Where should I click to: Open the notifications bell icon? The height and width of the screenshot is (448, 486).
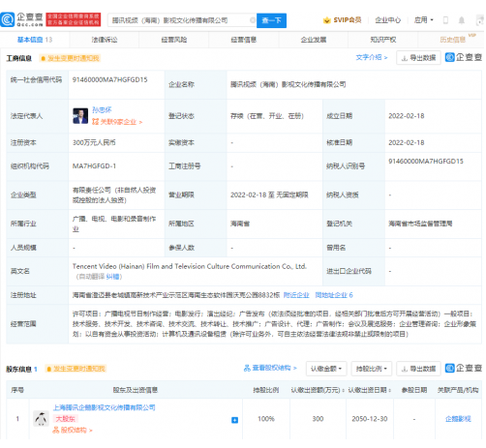(462, 20)
